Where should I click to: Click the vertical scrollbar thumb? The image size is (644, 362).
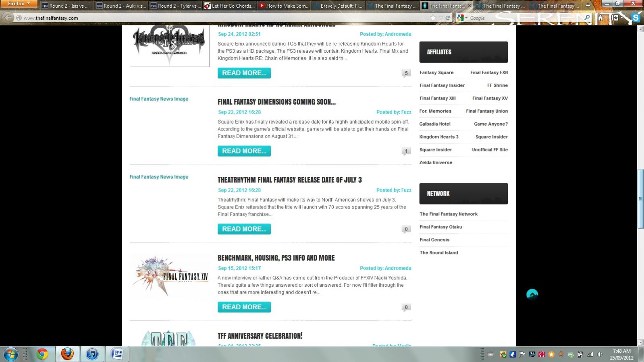[x=640, y=199]
